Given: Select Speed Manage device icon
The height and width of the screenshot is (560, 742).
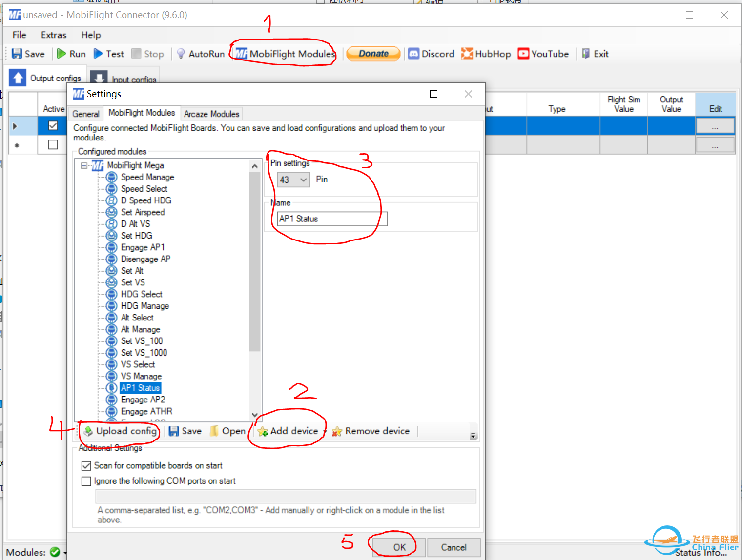Looking at the screenshot, I should point(112,177).
